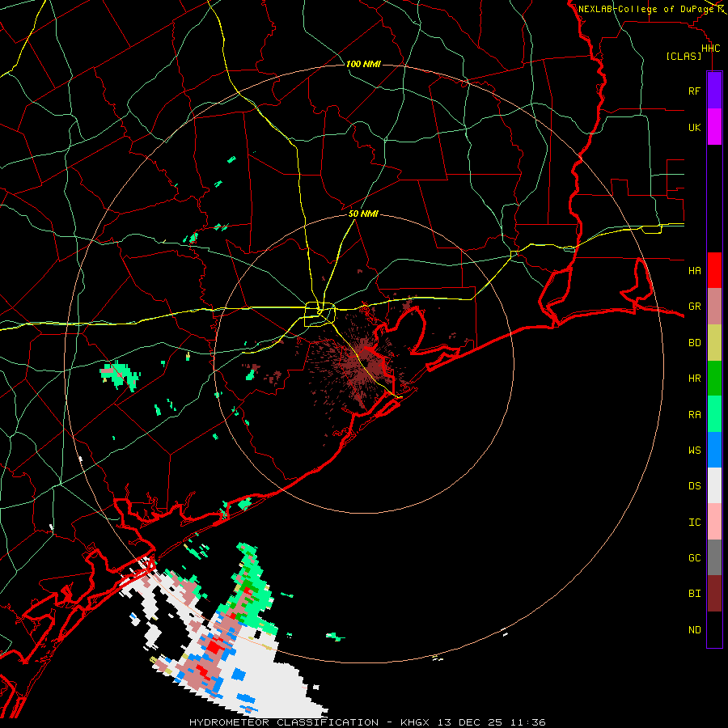
Task: Select the GC gray legend swatch
Action: tap(714, 557)
